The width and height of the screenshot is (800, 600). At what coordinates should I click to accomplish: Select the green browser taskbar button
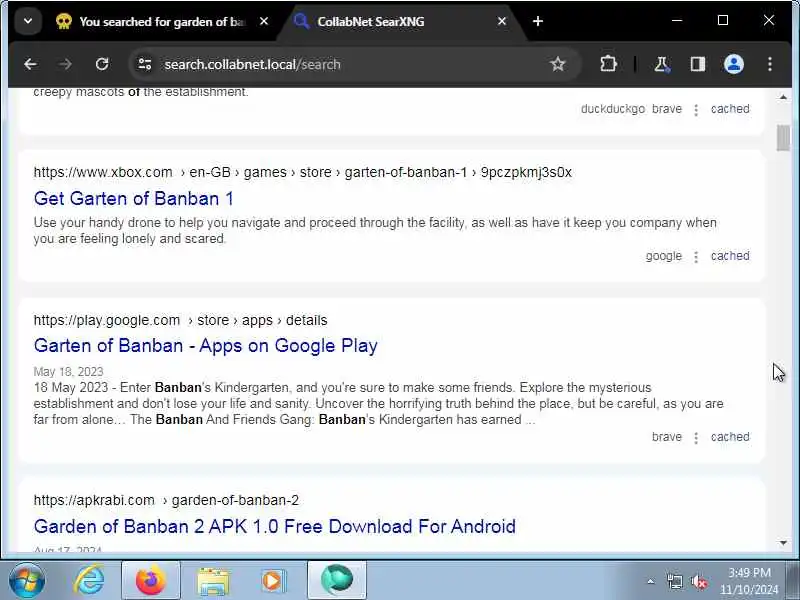tap(337, 581)
